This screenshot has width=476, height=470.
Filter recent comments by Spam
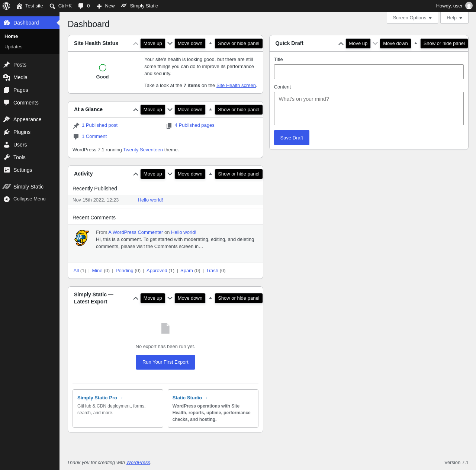coord(187,271)
